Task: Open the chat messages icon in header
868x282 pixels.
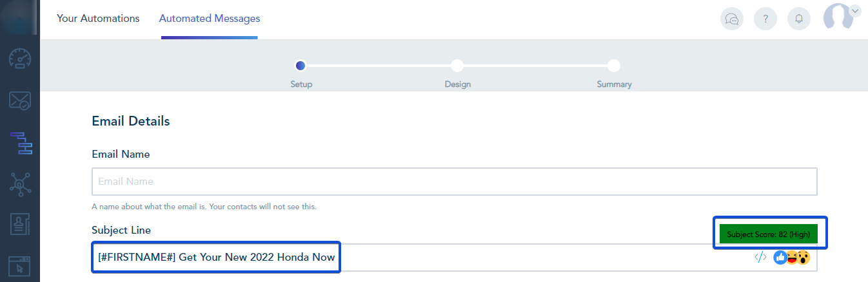Action: (x=732, y=19)
